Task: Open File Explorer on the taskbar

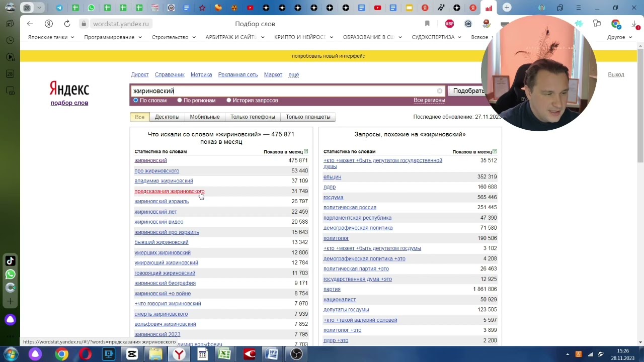Action: coord(155,354)
